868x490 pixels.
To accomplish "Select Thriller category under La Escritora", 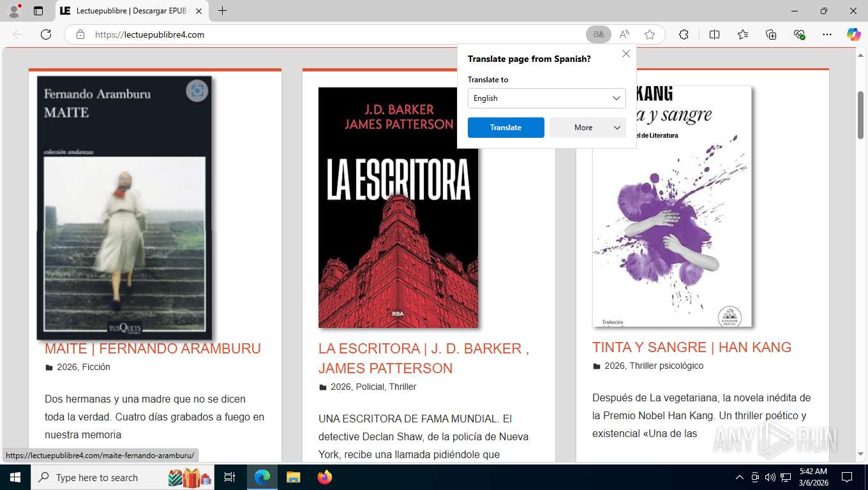I will pyautogui.click(x=402, y=387).
